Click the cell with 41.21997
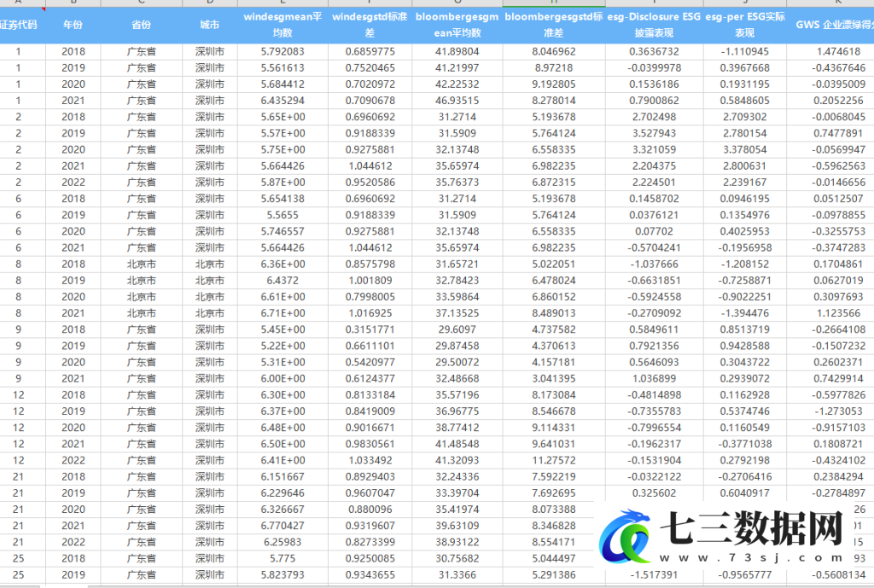The height and width of the screenshot is (588, 874). pyautogui.click(x=457, y=68)
